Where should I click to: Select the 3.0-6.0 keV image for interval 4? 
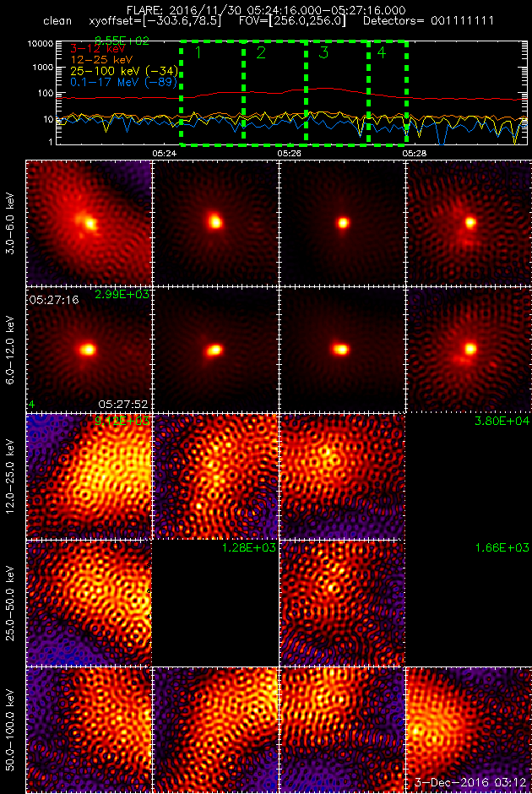click(470, 223)
